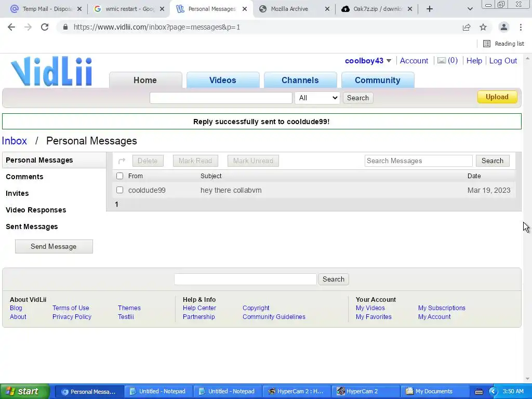The height and width of the screenshot is (399, 532).
Task: Reload the page with the refresh icon
Action: (45, 27)
